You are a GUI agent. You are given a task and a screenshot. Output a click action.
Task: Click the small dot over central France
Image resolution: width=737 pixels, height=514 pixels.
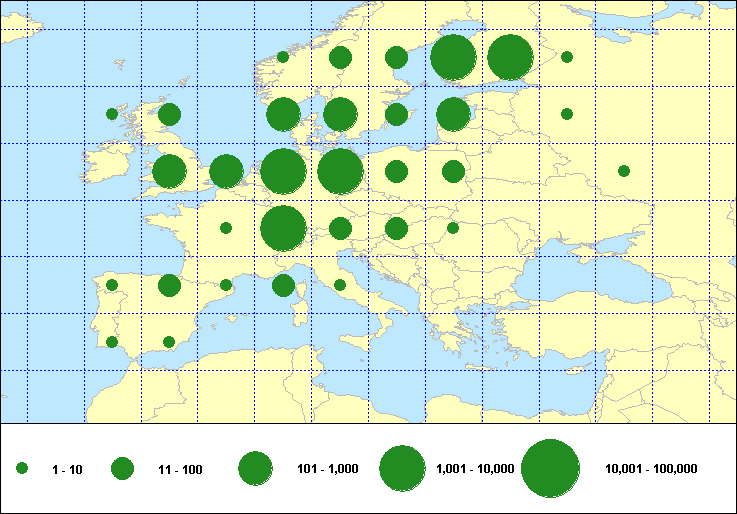(226, 228)
